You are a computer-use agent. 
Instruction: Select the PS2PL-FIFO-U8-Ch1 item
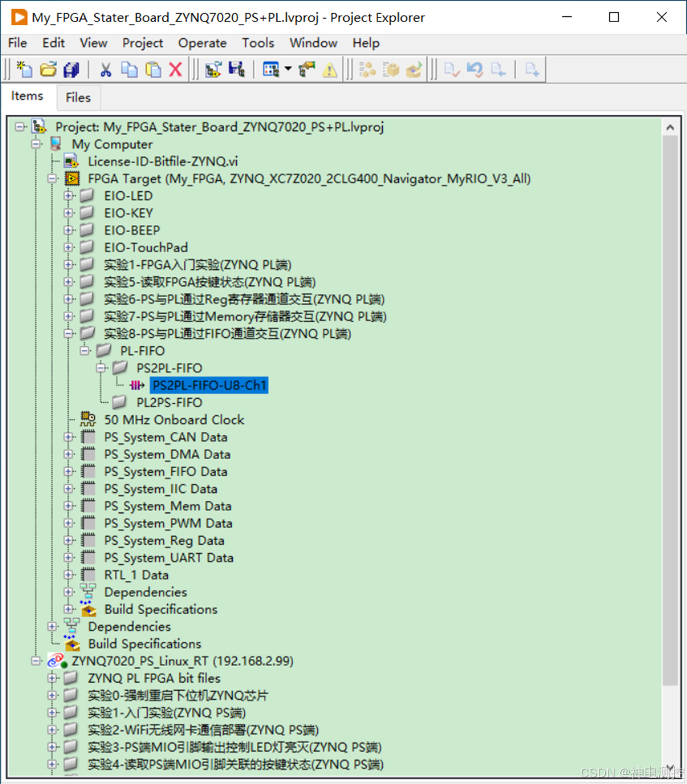tap(209, 385)
